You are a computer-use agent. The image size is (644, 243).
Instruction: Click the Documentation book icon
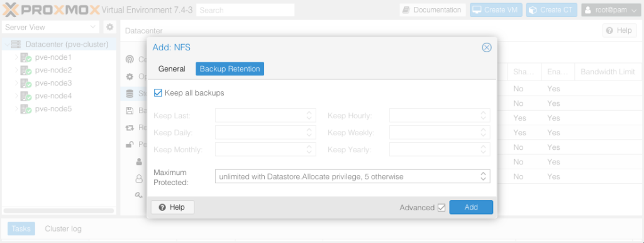(x=406, y=10)
